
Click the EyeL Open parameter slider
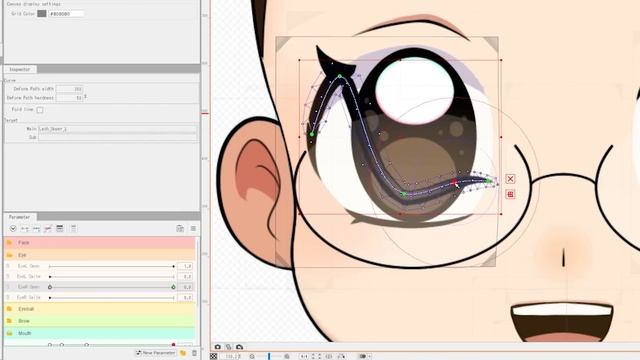111,266
